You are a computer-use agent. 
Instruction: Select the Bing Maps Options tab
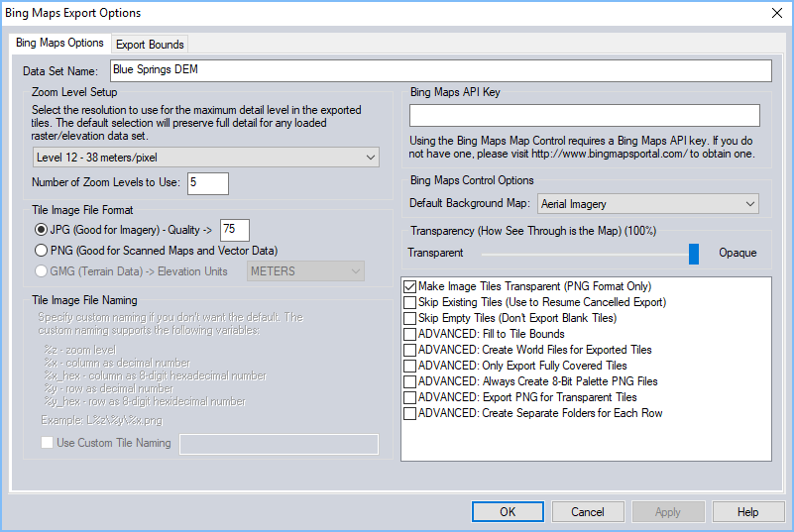click(x=59, y=44)
